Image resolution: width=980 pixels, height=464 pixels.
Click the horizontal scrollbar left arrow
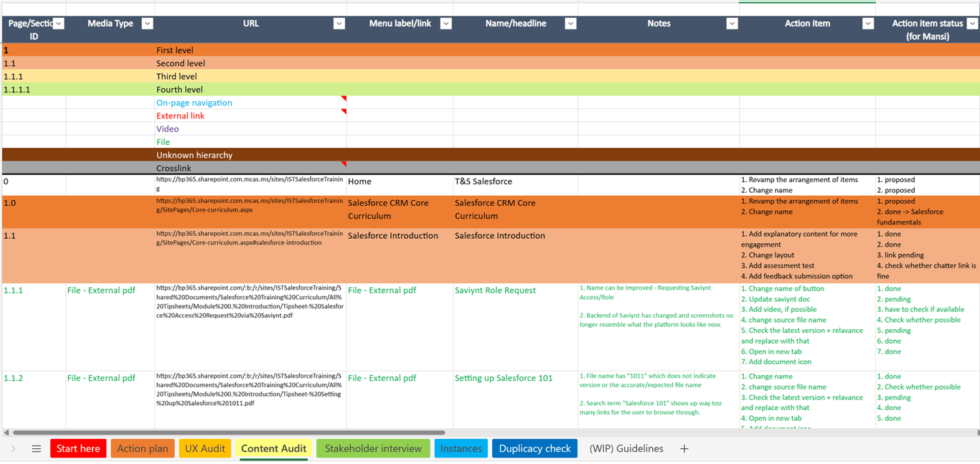pyautogui.click(x=6, y=432)
